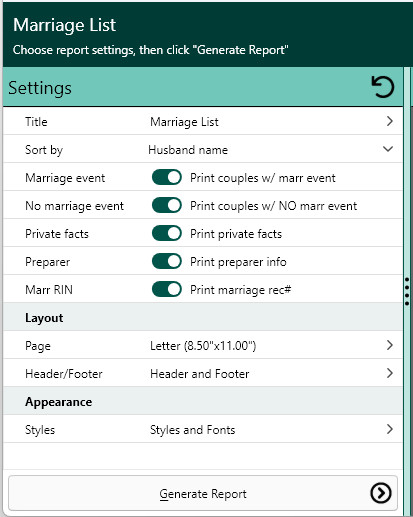Click the Marriage event label
This screenshot has width=413, height=517.
(65, 178)
